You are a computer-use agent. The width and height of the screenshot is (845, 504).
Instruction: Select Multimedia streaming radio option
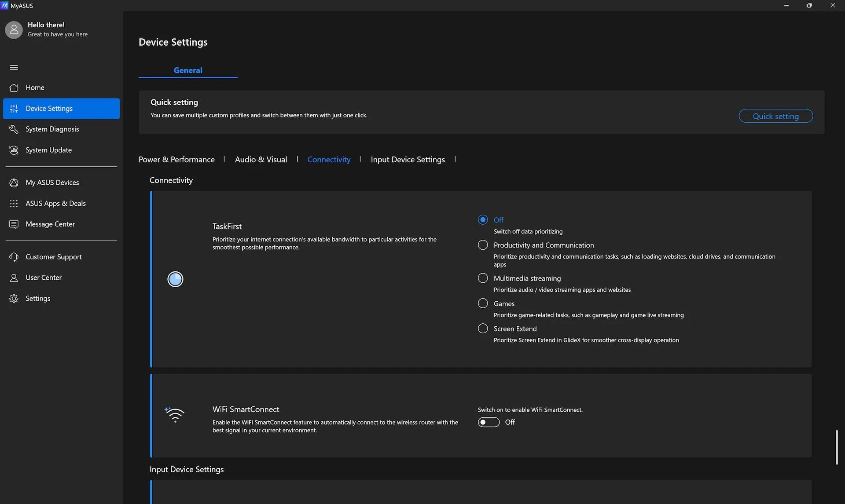click(483, 278)
